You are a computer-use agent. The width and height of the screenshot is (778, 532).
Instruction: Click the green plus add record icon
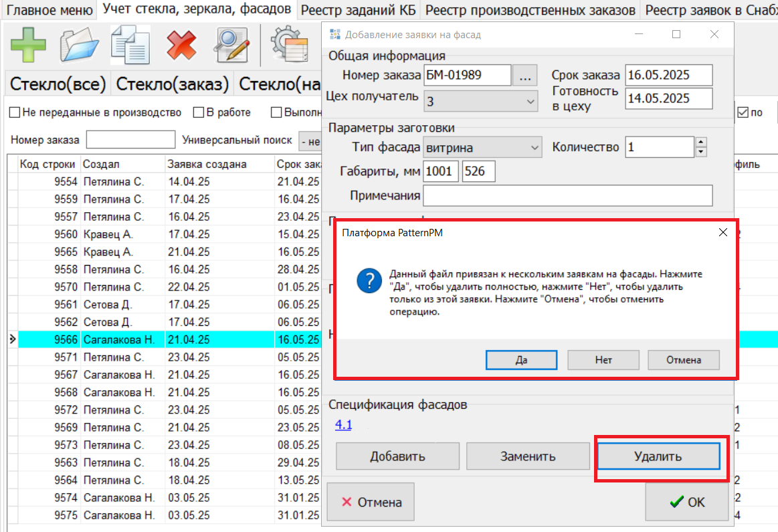[28, 46]
